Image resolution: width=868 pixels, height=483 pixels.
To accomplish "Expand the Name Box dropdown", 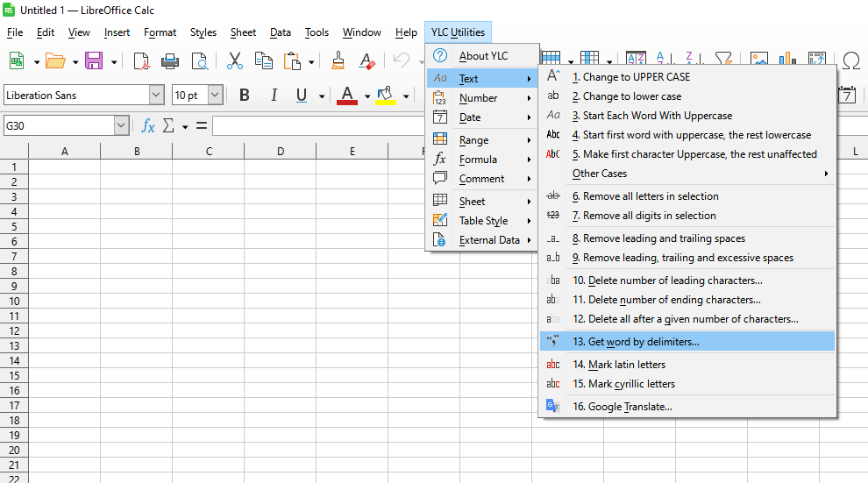I will (121, 126).
